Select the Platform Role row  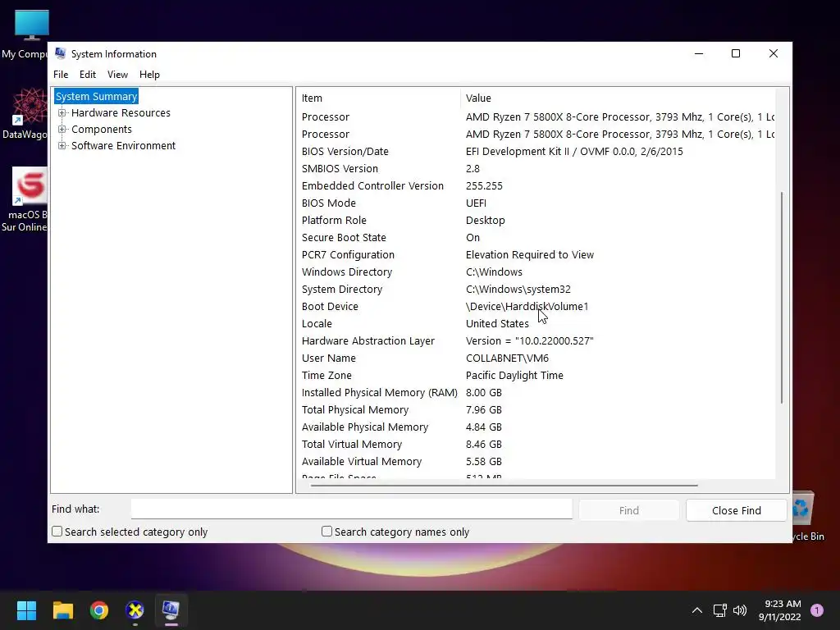(536, 220)
